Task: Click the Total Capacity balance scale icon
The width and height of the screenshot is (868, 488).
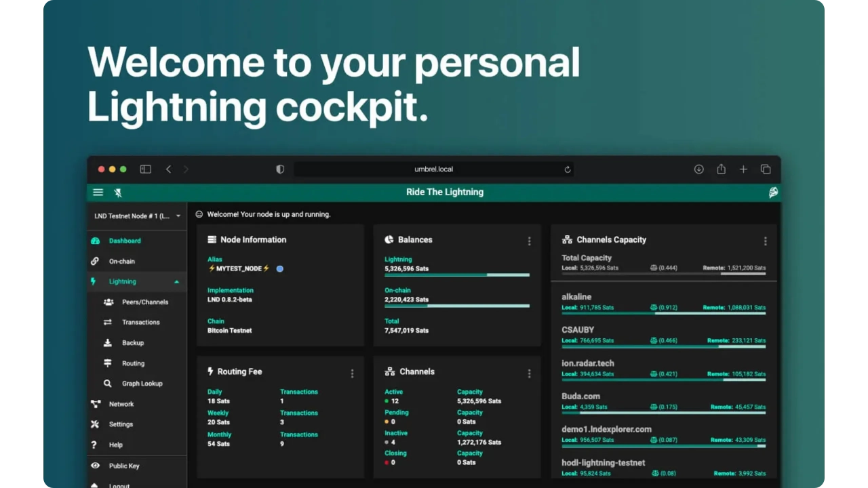Action: 654,268
